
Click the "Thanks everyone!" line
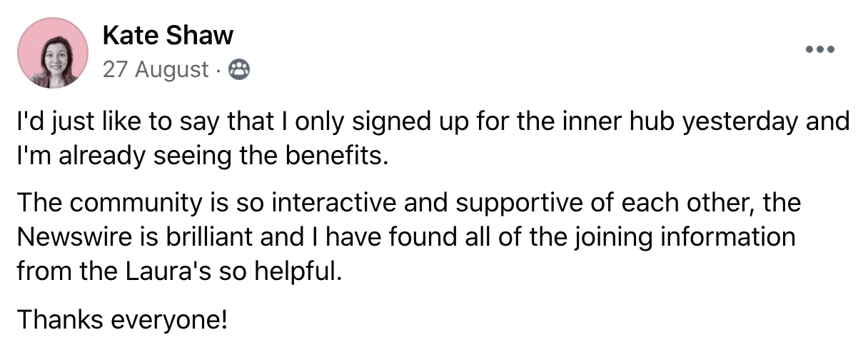click(x=122, y=318)
